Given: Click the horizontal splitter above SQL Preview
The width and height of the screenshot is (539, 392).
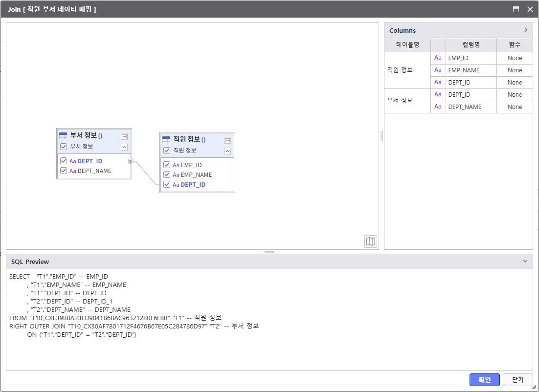Looking at the screenshot, I should pyautogui.click(x=269, y=252).
